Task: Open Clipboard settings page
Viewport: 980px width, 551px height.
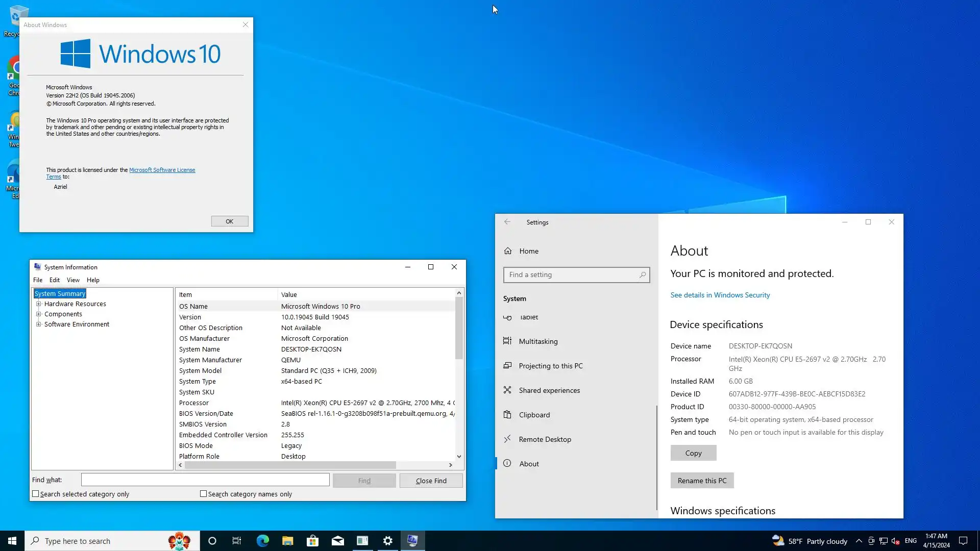Action: (534, 415)
